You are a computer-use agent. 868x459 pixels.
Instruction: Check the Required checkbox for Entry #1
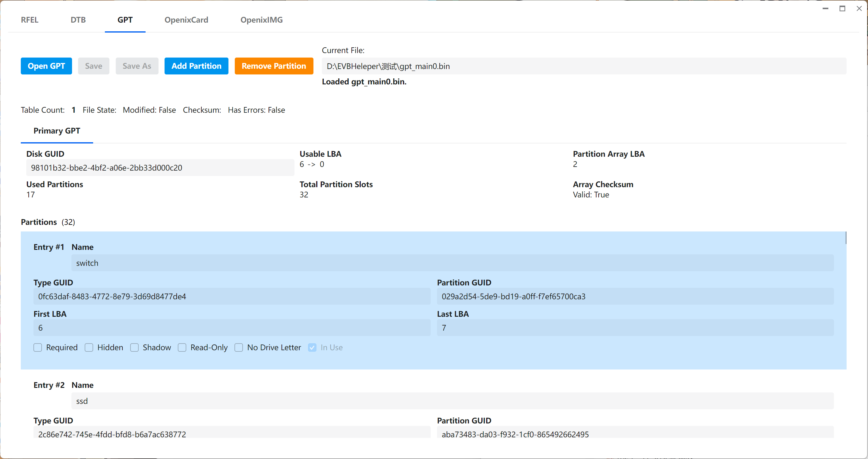(x=38, y=347)
